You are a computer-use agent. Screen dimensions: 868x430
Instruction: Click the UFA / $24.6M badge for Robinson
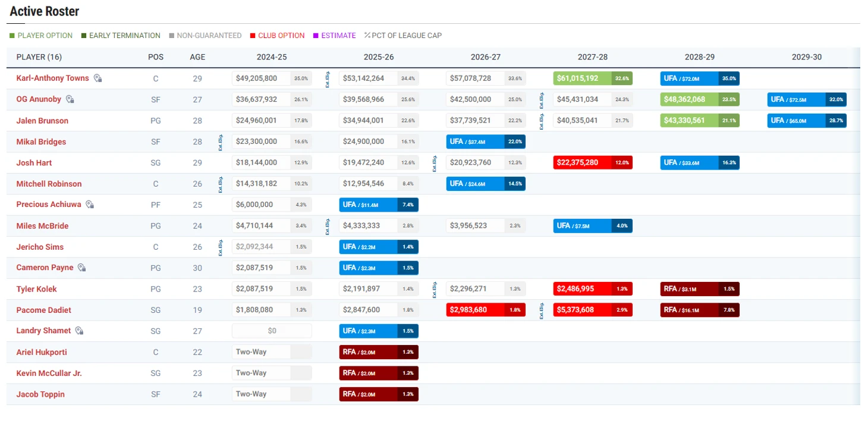click(x=486, y=184)
